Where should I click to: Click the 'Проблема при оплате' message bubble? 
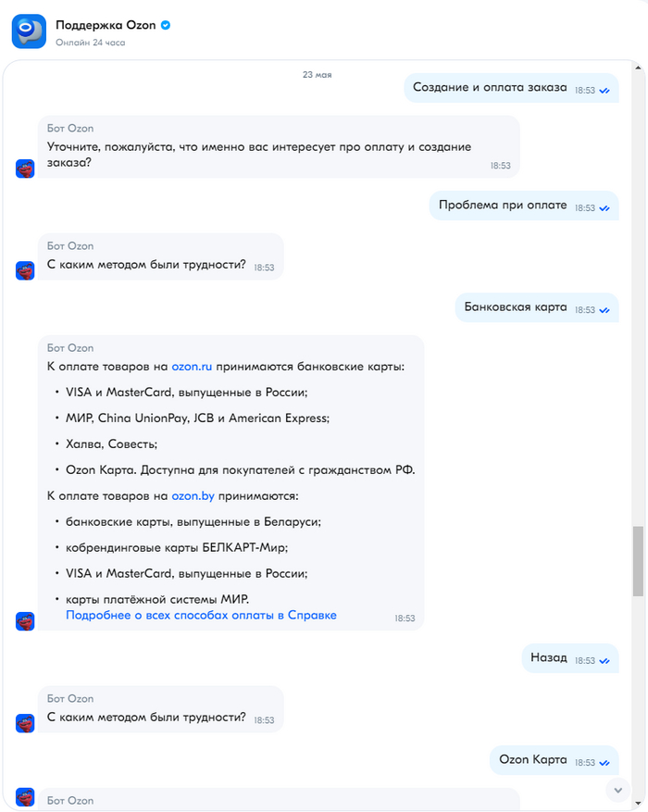click(x=503, y=206)
